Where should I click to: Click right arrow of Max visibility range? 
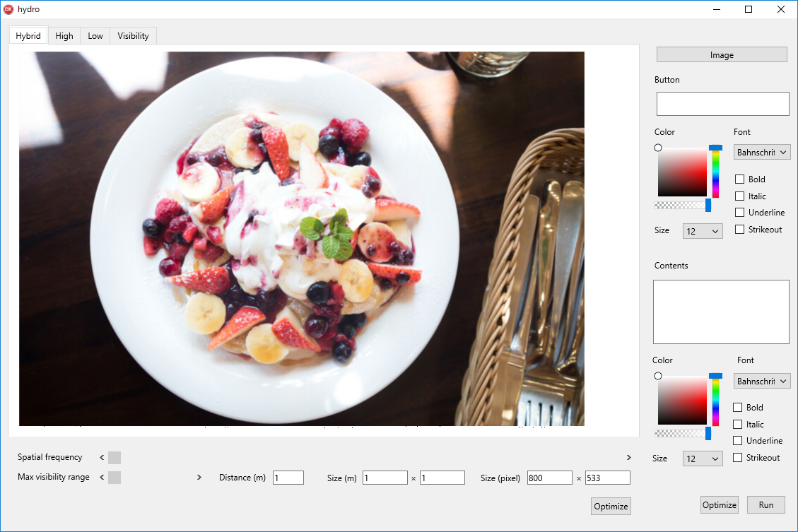(199, 478)
